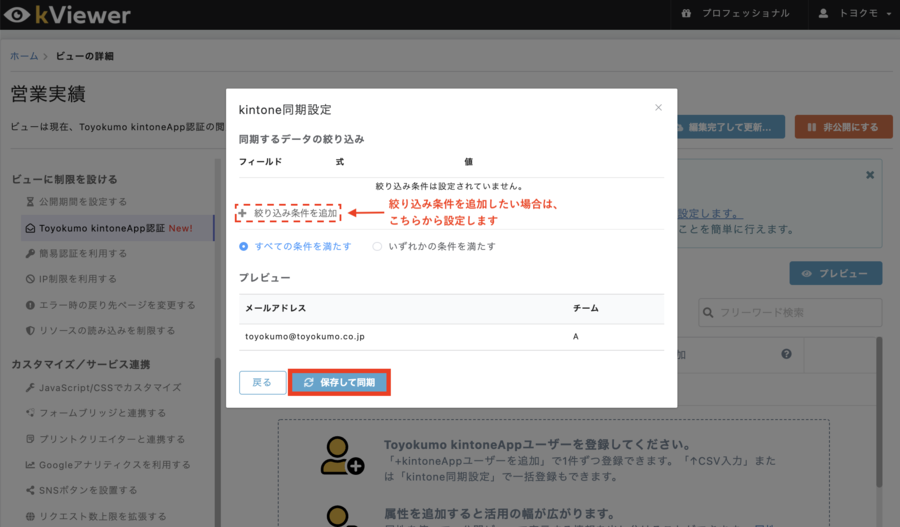Click the icon beside フォームブリッジと連携する
This screenshot has height=527, width=900.
30,413
